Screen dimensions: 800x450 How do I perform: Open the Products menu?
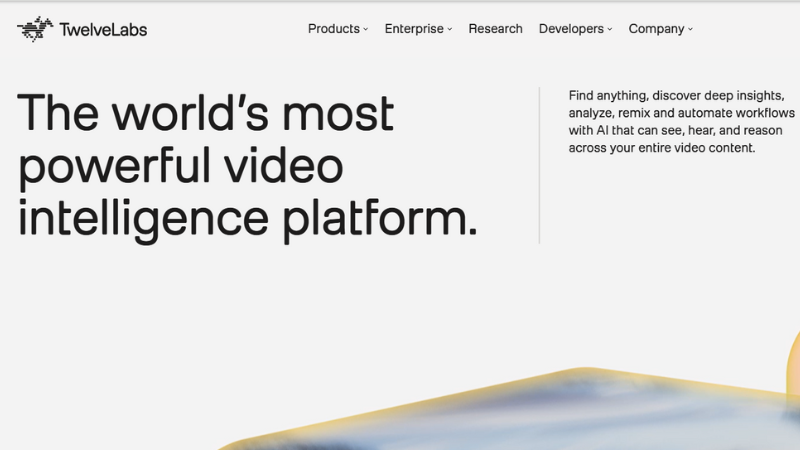[334, 29]
